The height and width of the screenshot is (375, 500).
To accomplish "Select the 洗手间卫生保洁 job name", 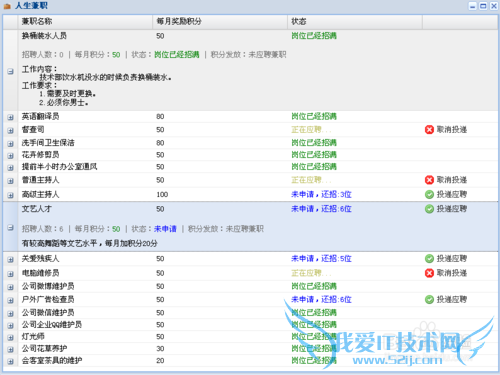I will click(x=48, y=143).
